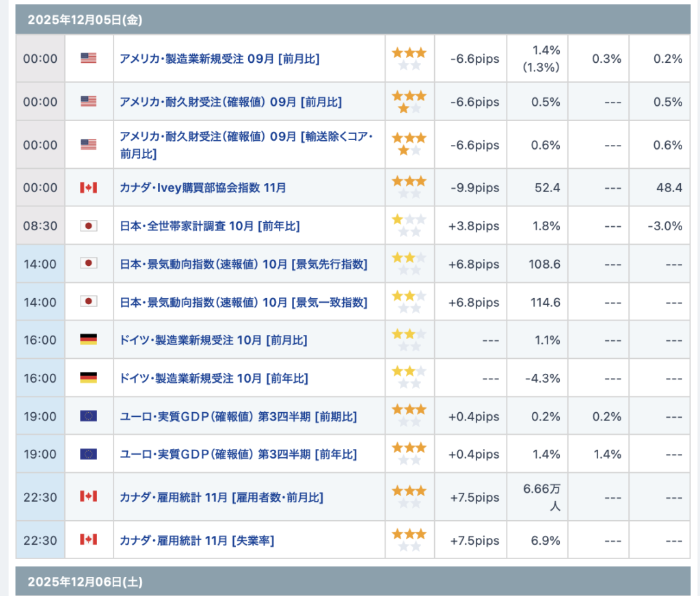The width and height of the screenshot is (700, 596).
Task: Click US flag beside 製造業新規受注 09月
Action: tap(88, 59)
